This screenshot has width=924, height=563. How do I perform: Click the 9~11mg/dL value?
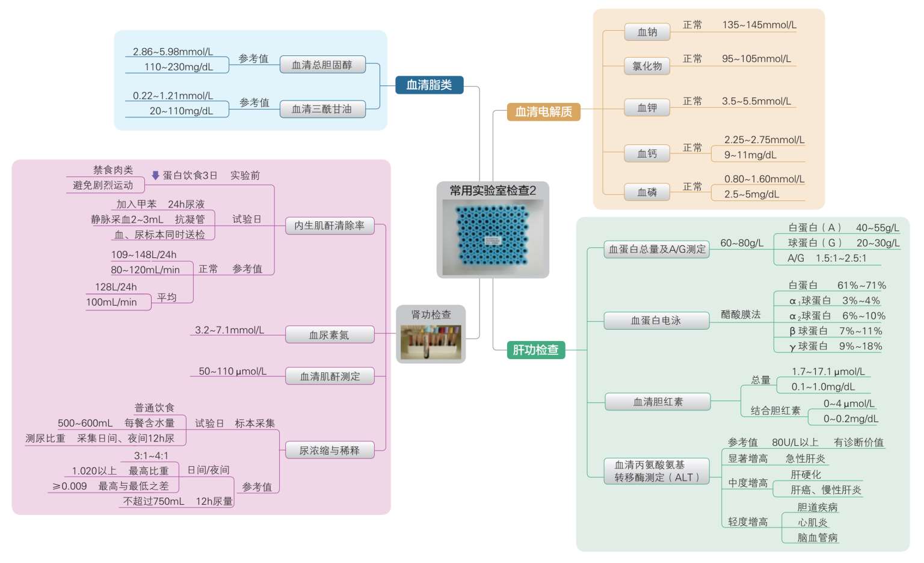click(750, 155)
